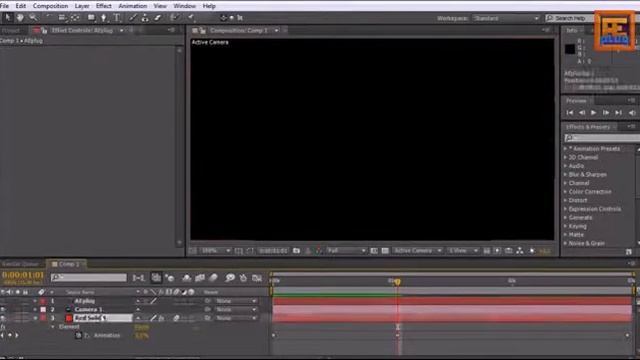Screen dimensions: 640x360
Task: Select the Horizontal Type tool
Action: [x=117, y=18]
